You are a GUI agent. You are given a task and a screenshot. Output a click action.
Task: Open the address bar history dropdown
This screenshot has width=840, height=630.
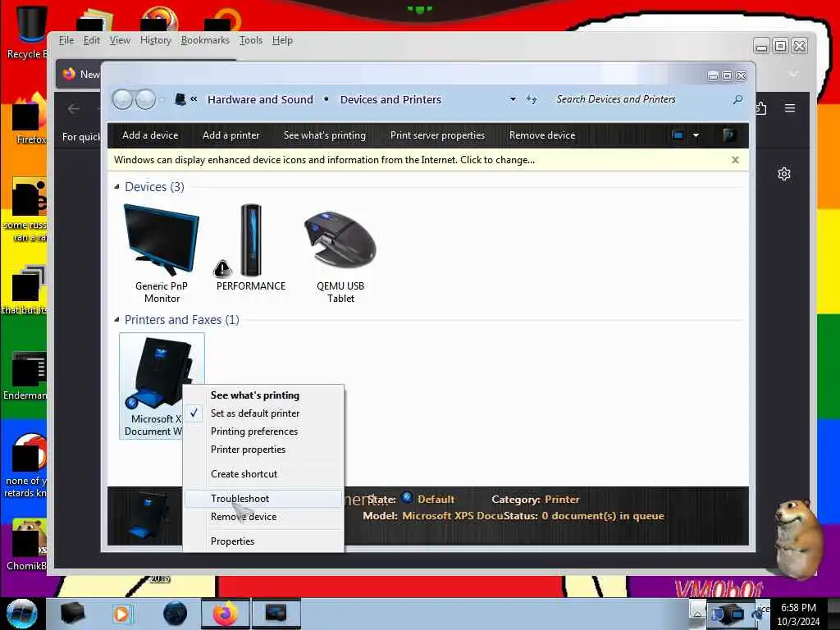tap(513, 99)
